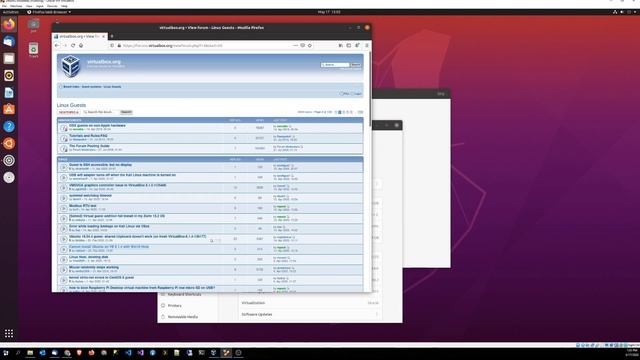This screenshot has height=360, width=640.
Task: Click the lock icon in the address bar
Action: tap(119, 45)
